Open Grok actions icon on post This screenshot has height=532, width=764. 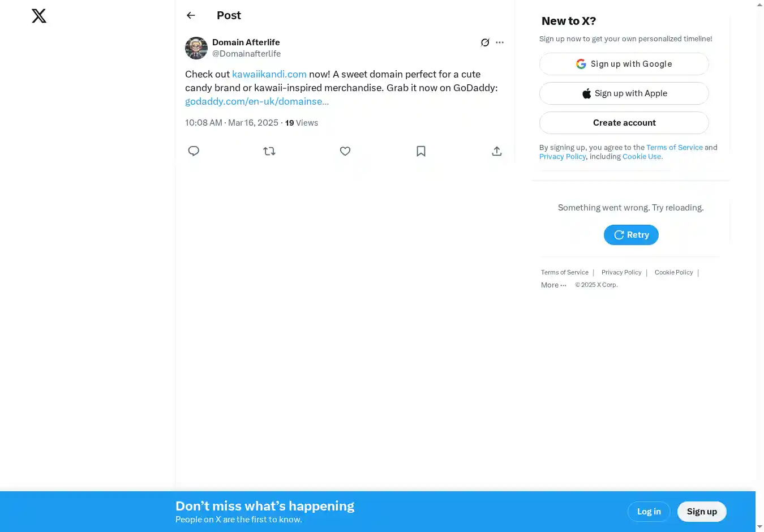coord(485,42)
